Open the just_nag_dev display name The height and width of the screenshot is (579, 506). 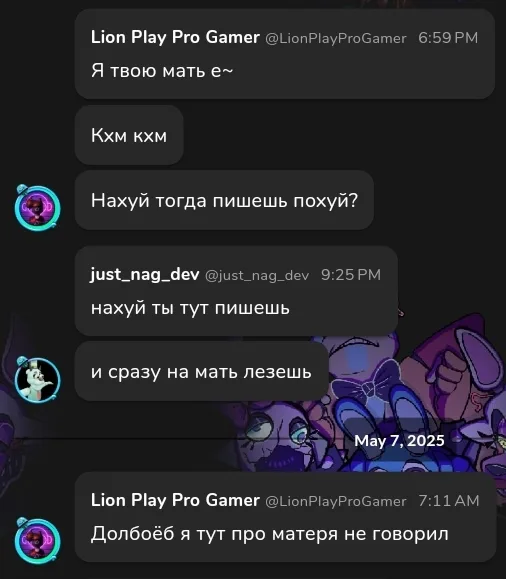tap(145, 274)
